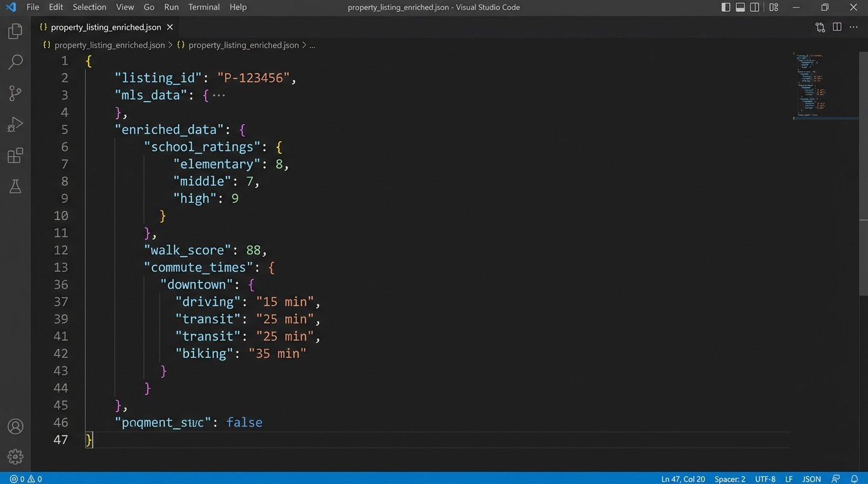Expand the collapsed mls_data object ellipsis
The image size is (868, 484).
coord(218,95)
